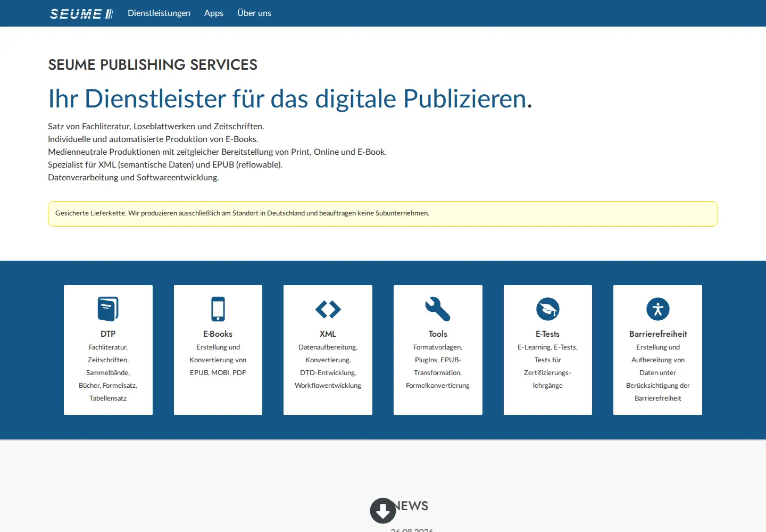Image resolution: width=766 pixels, height=532 pixels.
Task: Open the DTP card title
Action: 108,334
